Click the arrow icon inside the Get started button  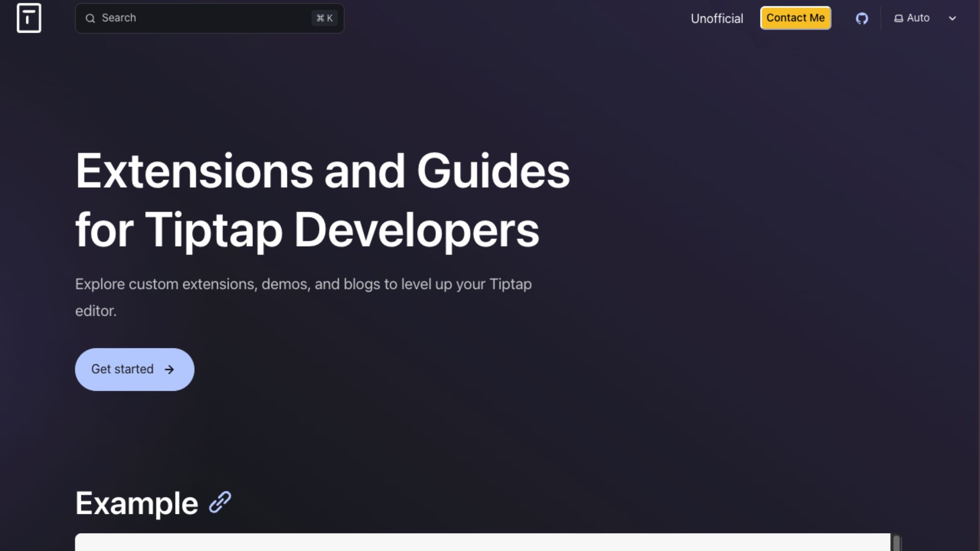point(170,369)
